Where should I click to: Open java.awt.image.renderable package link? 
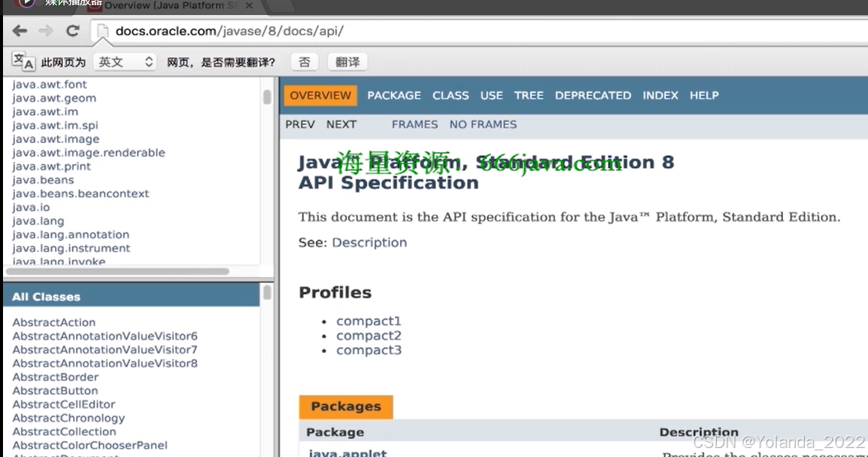89,152
